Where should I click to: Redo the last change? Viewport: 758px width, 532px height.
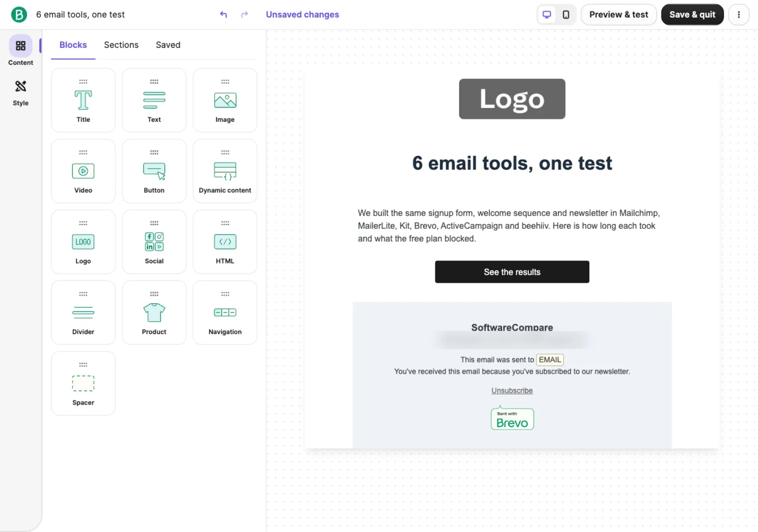244,15
